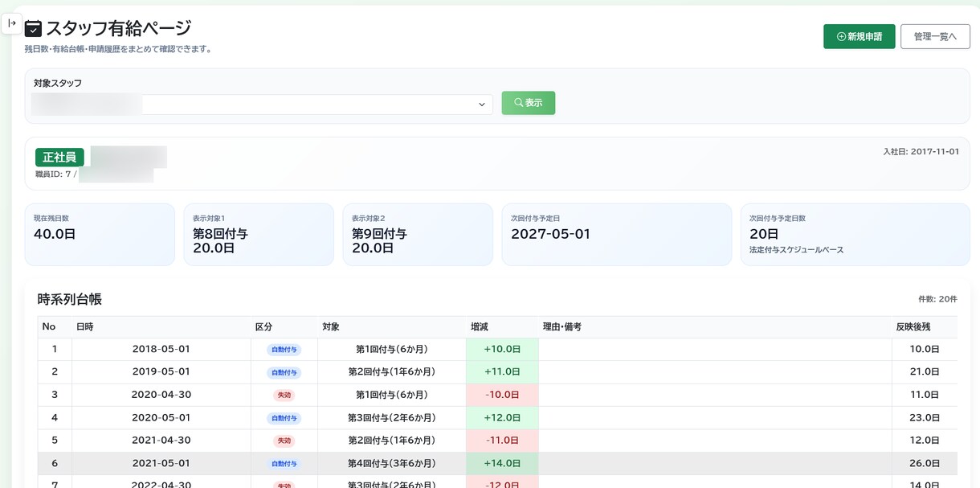Screen dimensions: 980x488
Task: Click the 第4回付与(3年6か月) cell
Action: [392, 463]
